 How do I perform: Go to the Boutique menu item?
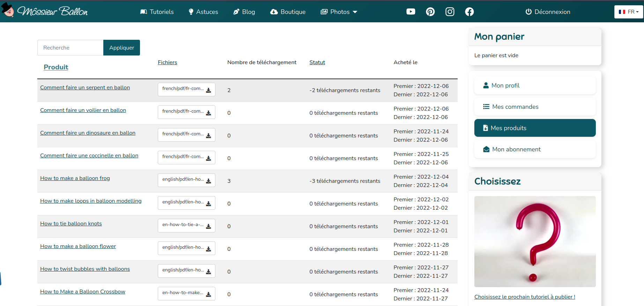click(x=288, y=12)
